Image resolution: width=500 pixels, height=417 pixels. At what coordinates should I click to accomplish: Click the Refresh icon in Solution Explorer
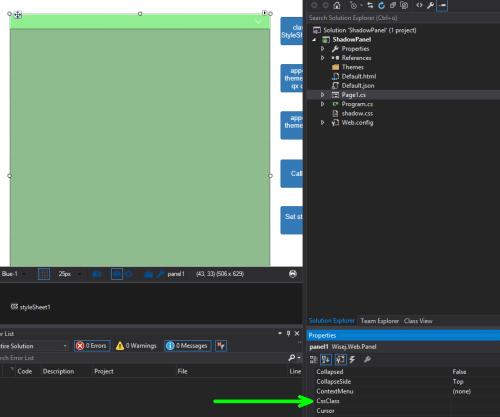click(x=381, y=5)
